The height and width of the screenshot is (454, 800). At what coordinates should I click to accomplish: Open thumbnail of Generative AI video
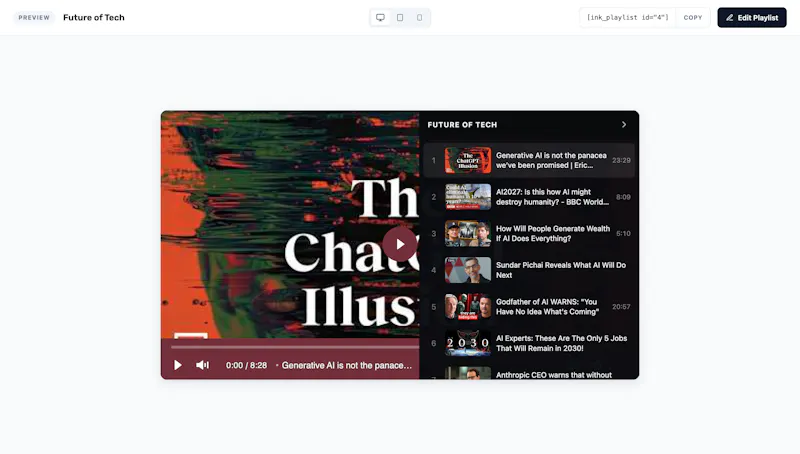(x=468, y=160)
